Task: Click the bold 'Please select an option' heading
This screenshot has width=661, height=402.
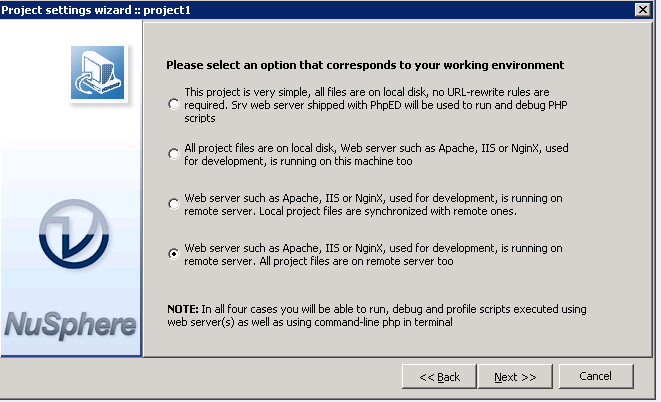Action: click(365, 65)
